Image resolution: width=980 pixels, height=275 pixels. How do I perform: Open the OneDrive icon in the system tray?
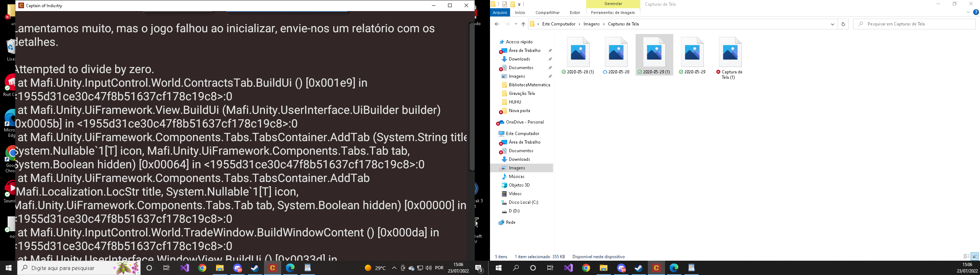pyautogui.click(x=411, y=268)
